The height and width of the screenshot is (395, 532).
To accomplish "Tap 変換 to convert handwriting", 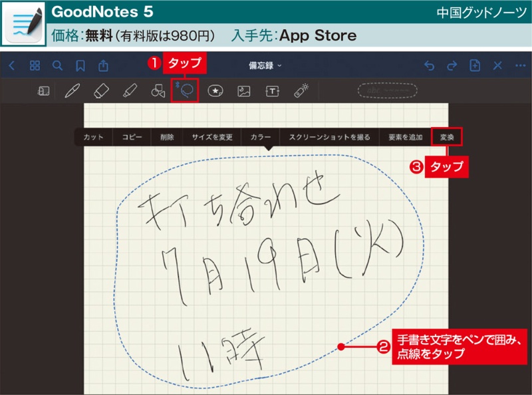I will tap(446, 137).
